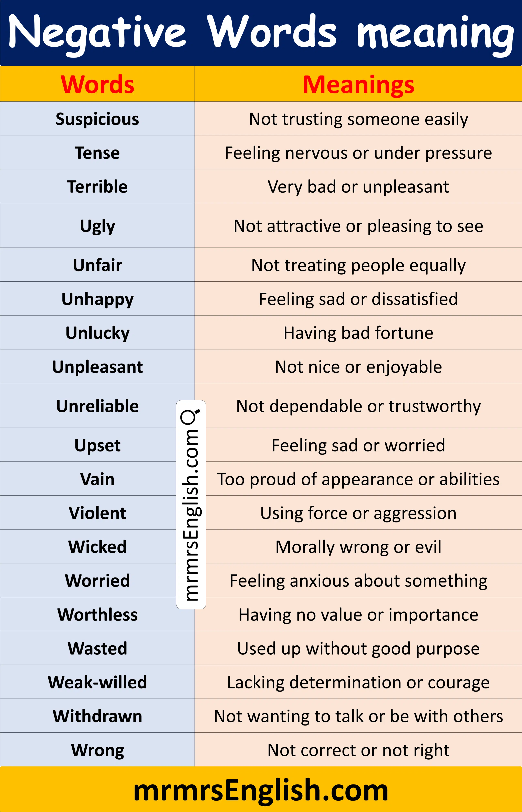Click the red "Words" column header
522x812 pixels.
[97, 84]
